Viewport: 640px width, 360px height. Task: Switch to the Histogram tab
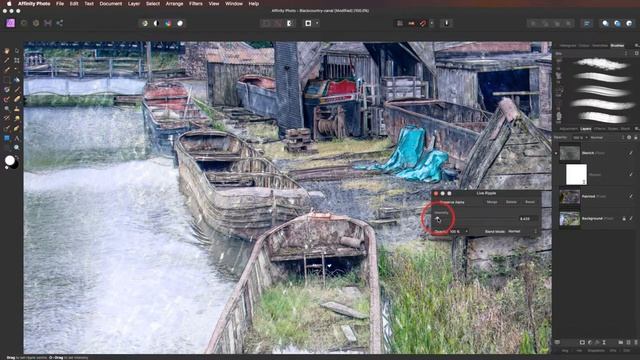tap(567, 46)
